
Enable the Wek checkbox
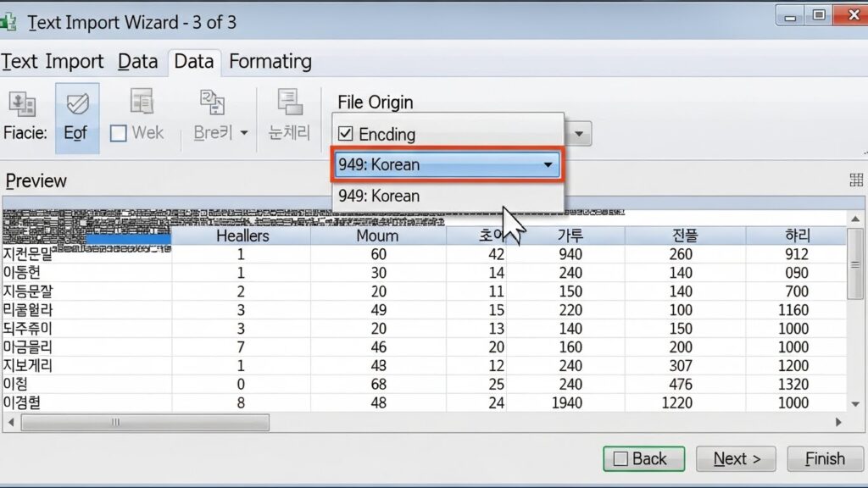pyautogui.click(x=119, y=133)
